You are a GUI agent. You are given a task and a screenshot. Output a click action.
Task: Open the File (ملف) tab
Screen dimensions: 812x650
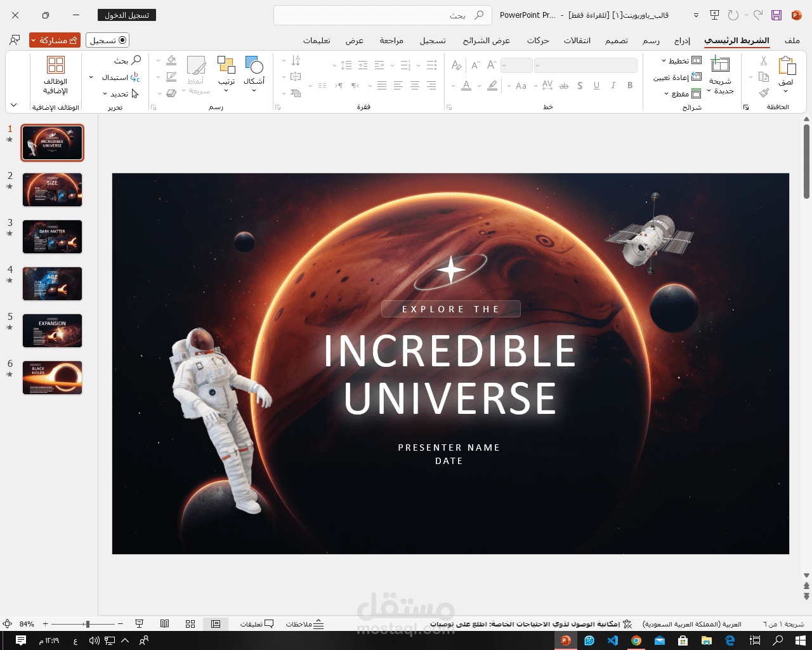792,41
